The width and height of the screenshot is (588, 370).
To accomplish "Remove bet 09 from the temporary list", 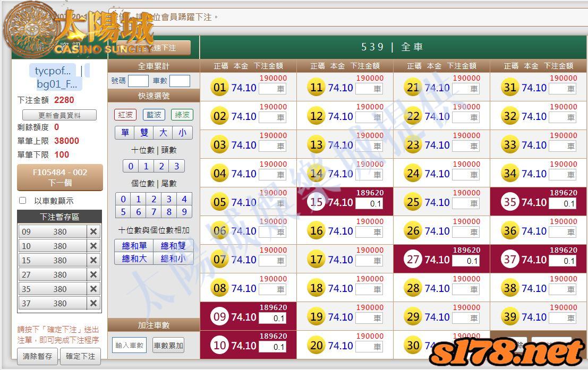I will click(93, 231).
